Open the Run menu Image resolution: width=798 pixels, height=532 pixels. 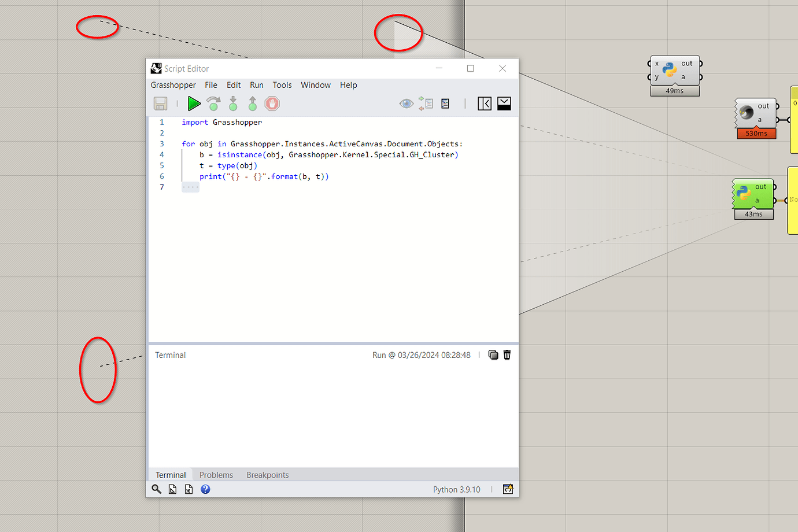coord(256,85)
